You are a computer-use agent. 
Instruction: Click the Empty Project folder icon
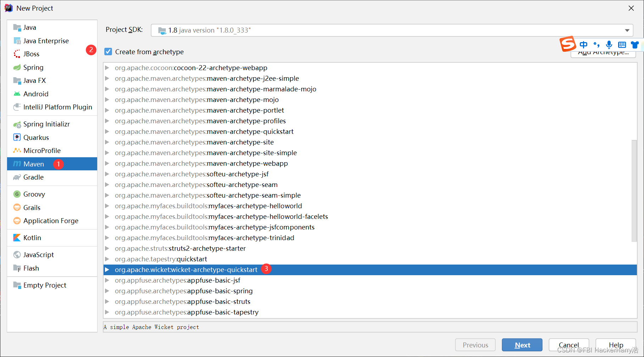[17, 285]
